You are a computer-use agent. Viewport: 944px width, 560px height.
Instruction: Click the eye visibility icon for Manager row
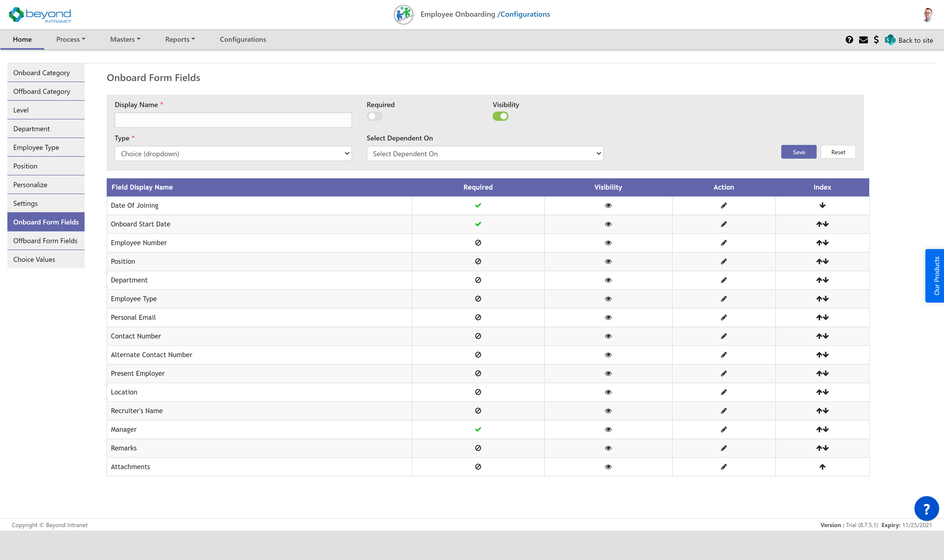tap(608, 429)
